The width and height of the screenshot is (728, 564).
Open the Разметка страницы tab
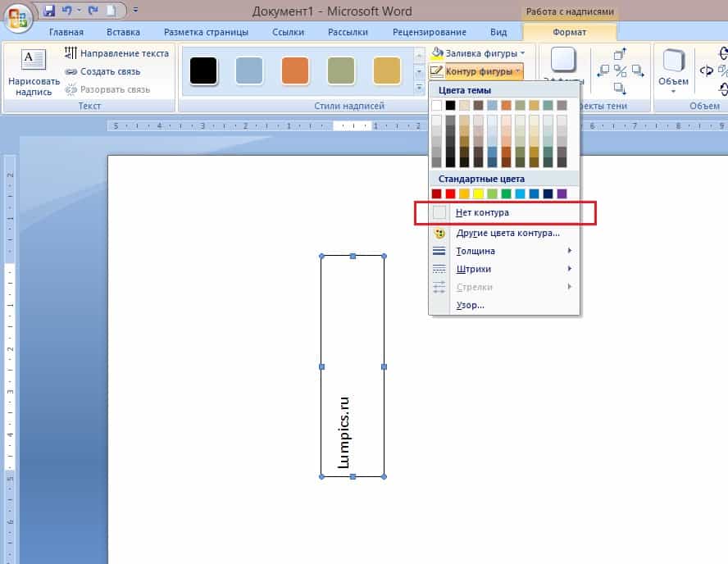206,32
